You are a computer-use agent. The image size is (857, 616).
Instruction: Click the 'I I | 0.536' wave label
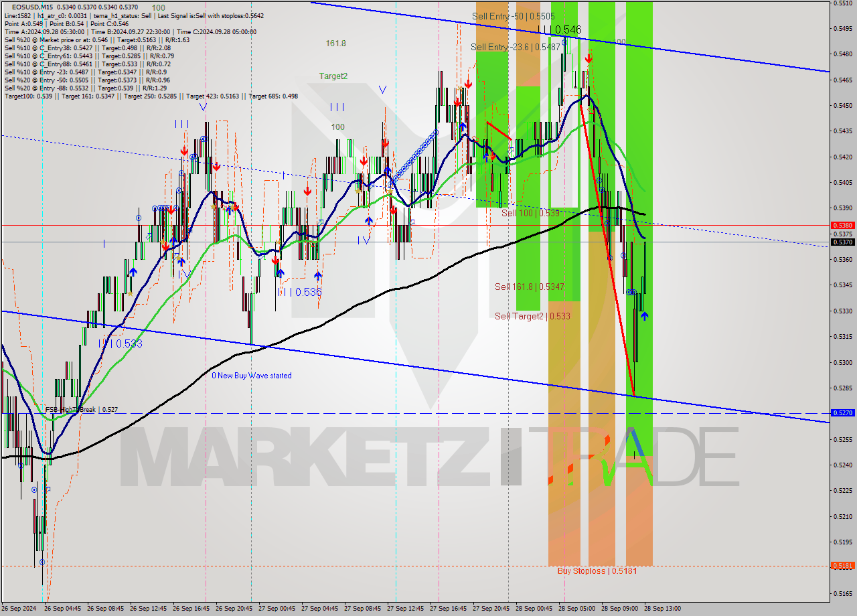[x=300, y=292]
